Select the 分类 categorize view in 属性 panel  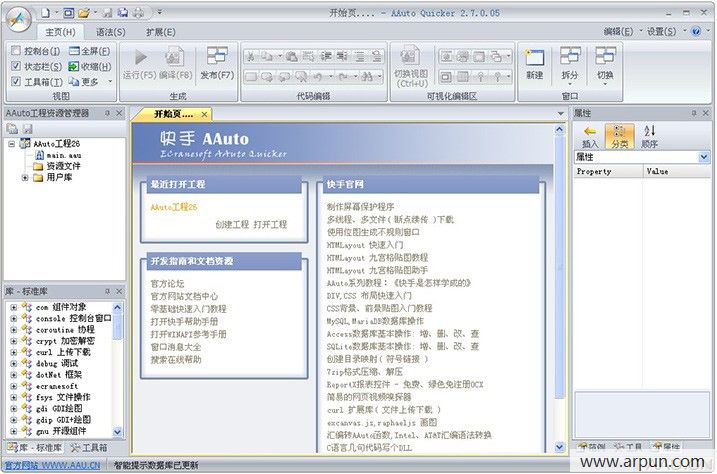click(619, 136)
